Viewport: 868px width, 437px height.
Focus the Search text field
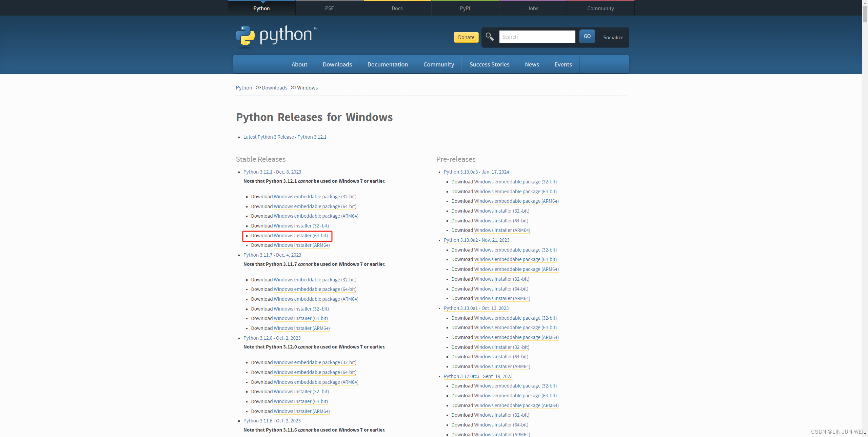click(x=537, y=37)
